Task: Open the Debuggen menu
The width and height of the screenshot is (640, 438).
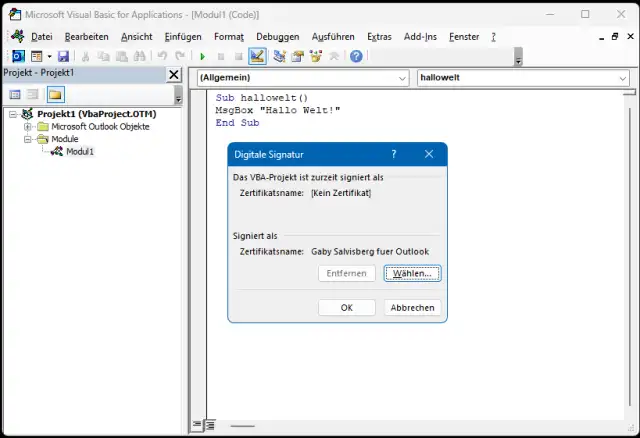Action: click(277, 37)
